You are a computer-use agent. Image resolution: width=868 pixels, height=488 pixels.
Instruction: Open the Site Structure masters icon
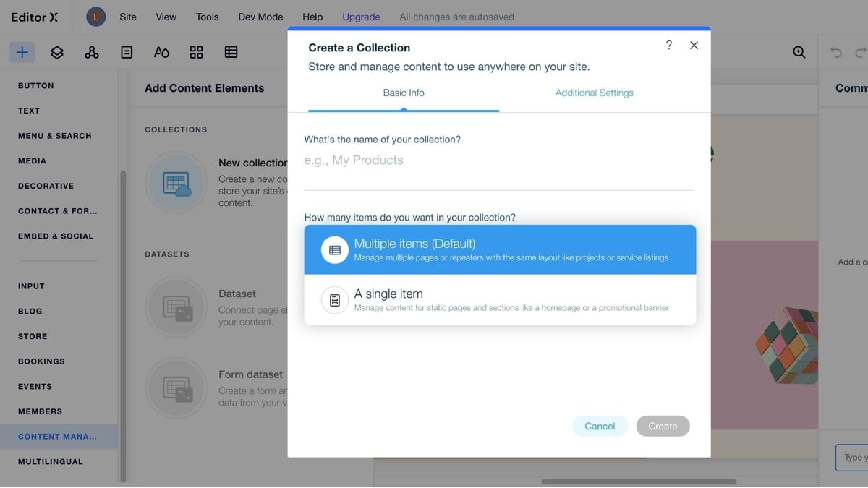92,52
